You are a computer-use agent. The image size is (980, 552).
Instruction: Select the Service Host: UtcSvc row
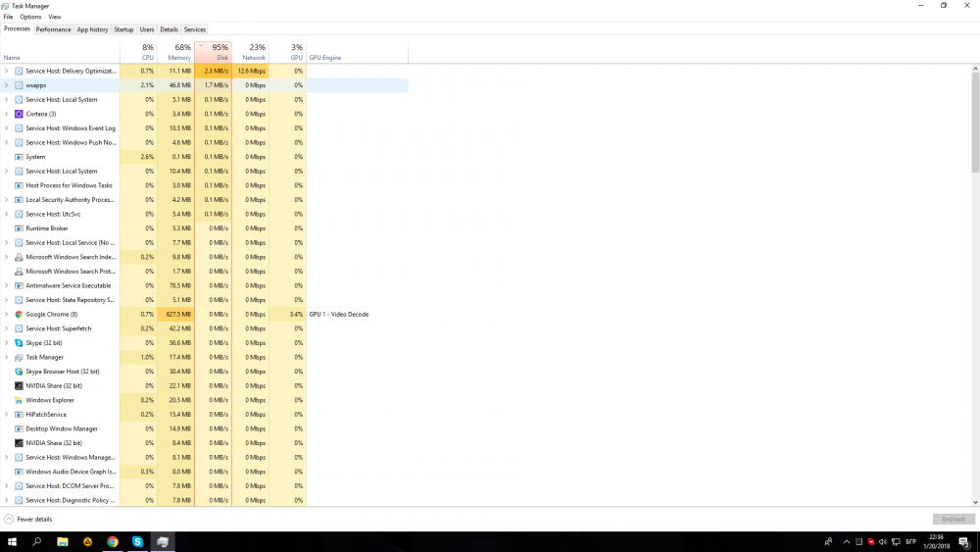coord(204,214)
